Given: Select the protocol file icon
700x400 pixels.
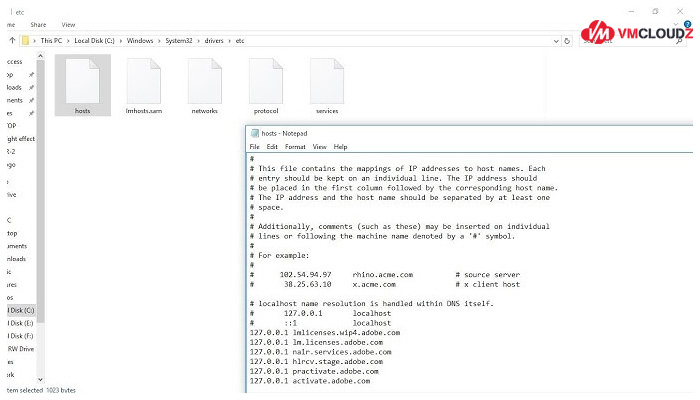Looking at the screenshot, I should 266,81.
